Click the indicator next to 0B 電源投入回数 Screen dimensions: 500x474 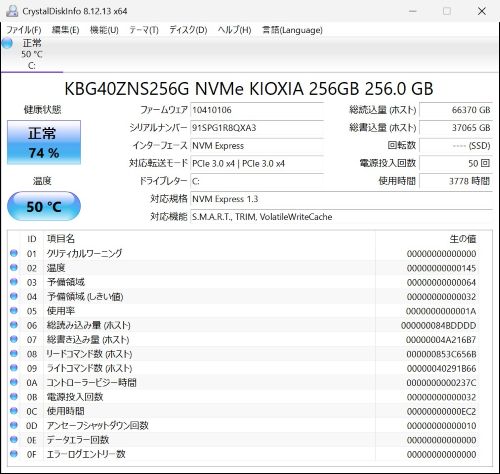[14, 397]
